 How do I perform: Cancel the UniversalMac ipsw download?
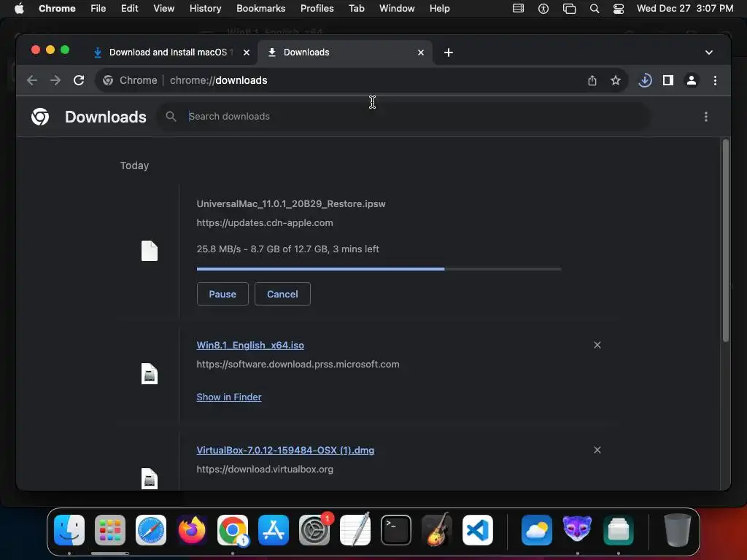tap(282, 294)
